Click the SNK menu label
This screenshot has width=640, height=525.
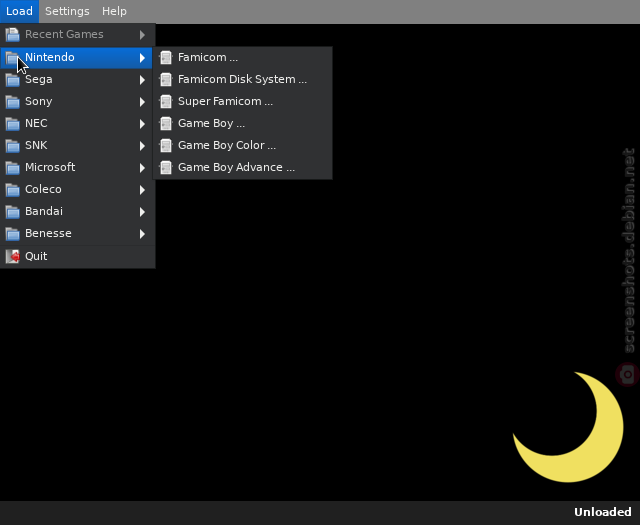tap(36, 145)
